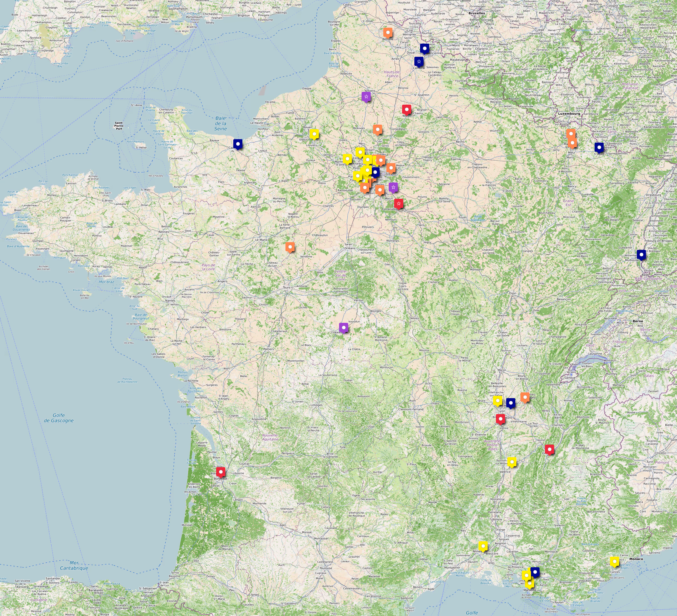Select the navy marker near Valenciennes
Screen dimensions: 677x616
pyautogui.click(x=424, y=48)
